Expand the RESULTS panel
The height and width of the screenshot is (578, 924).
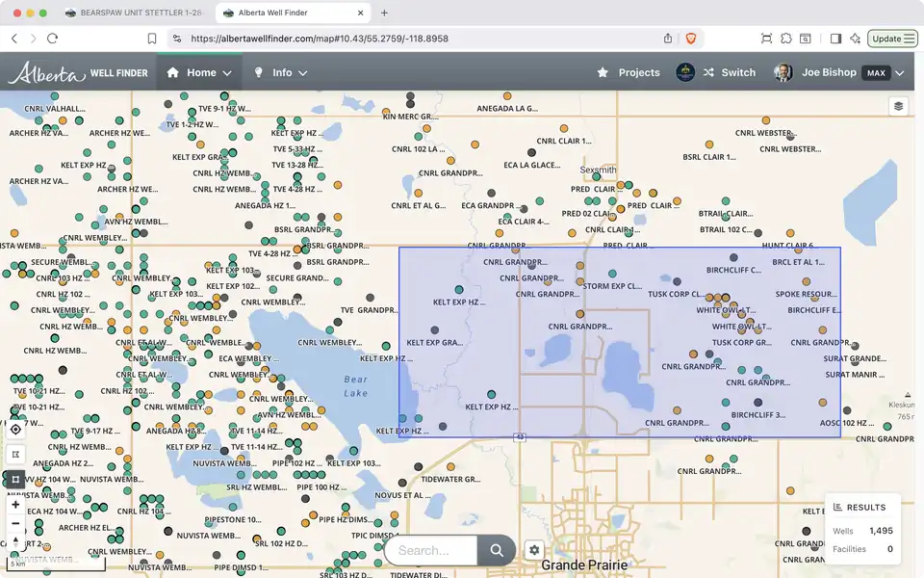point(860,508)
